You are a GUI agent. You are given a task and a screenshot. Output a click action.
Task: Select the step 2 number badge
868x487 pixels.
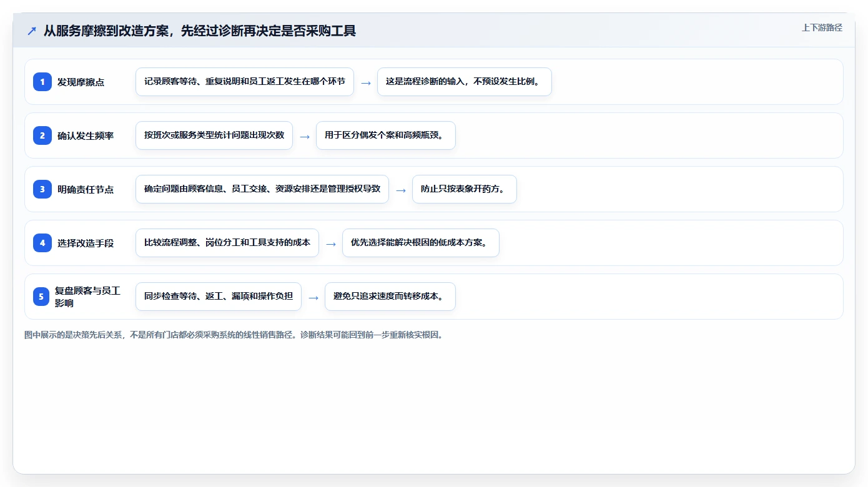coord(42,135)
